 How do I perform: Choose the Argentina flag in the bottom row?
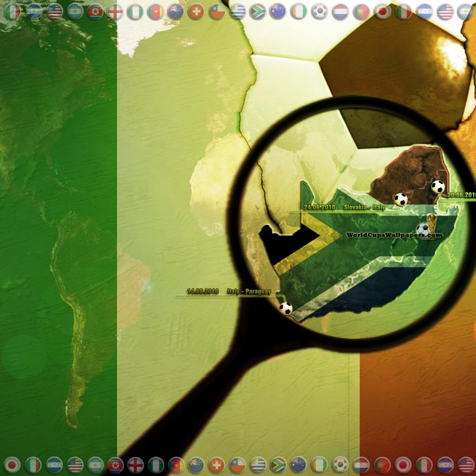pyautogui.click(x=95, y=464)
